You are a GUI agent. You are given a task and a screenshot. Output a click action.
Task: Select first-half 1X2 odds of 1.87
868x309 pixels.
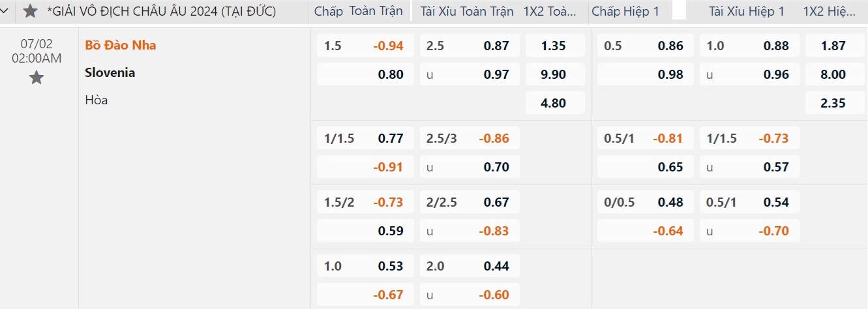[834, 46]
